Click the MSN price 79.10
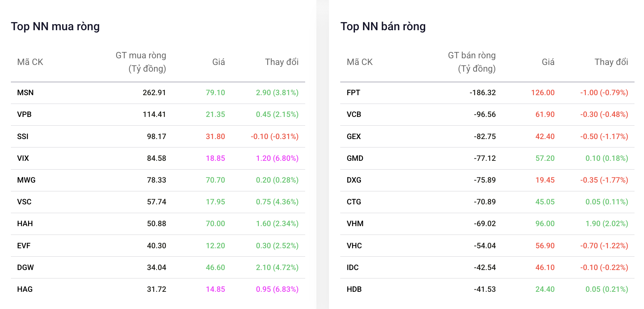 tap(215, 93)
